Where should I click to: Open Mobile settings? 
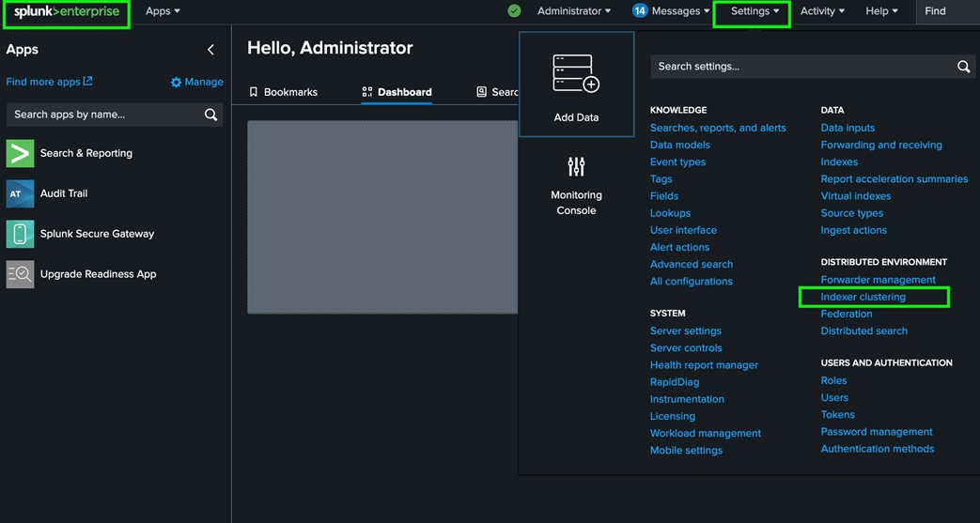tap(686, 451)
